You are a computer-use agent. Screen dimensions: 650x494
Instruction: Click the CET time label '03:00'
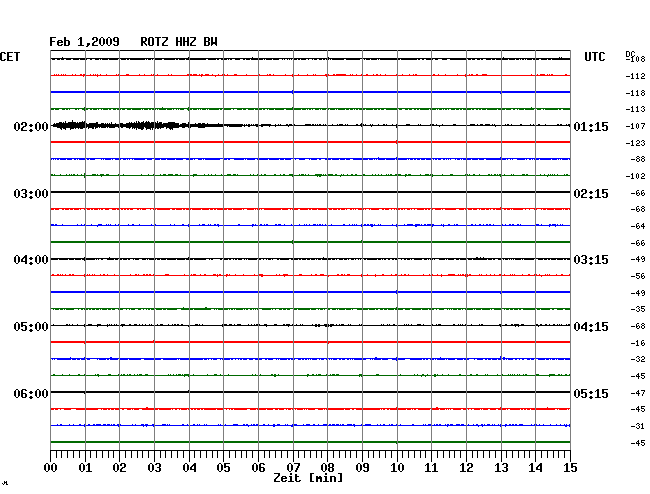[31, 194]
